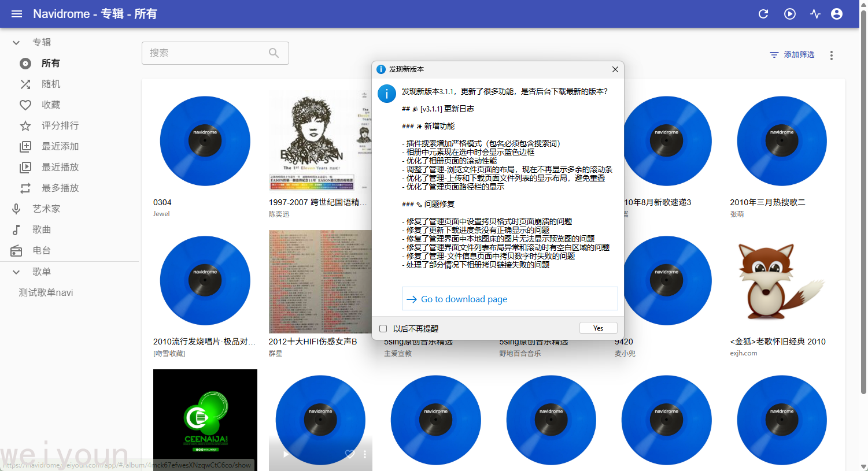Open 收藏 favorites with heart icon
Image resolution: width=868 pixels, height=471 pixels.
click(50, 105)
